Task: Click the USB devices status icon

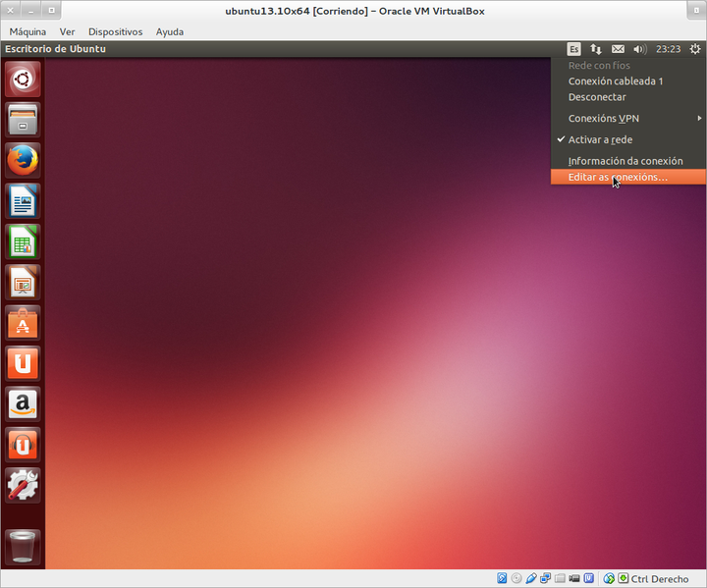Action: 531,578
